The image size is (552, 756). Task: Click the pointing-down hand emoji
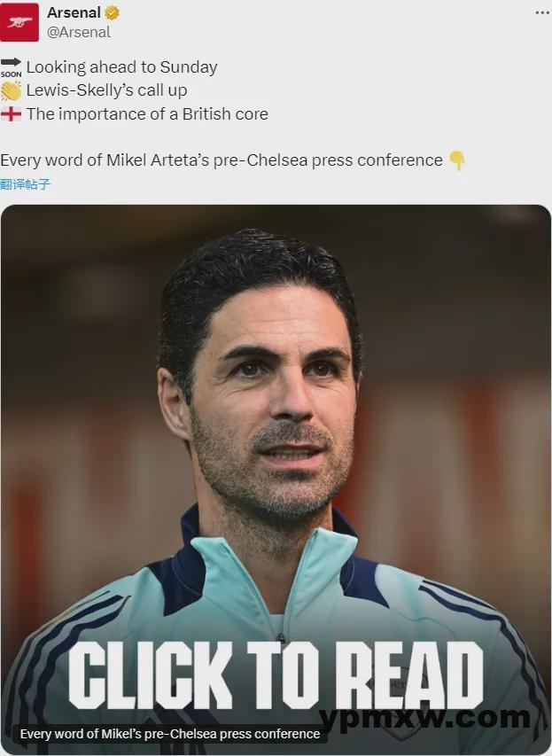(456, 160)
